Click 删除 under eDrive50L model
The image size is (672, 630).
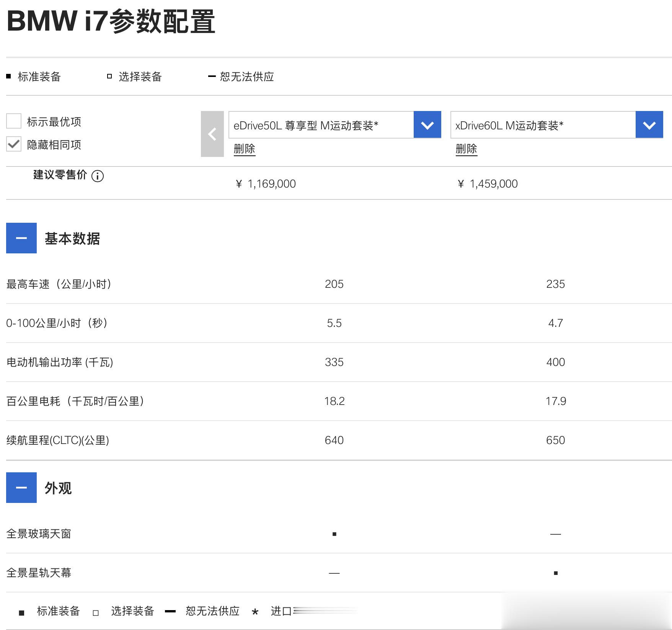[x=244, y=149]
